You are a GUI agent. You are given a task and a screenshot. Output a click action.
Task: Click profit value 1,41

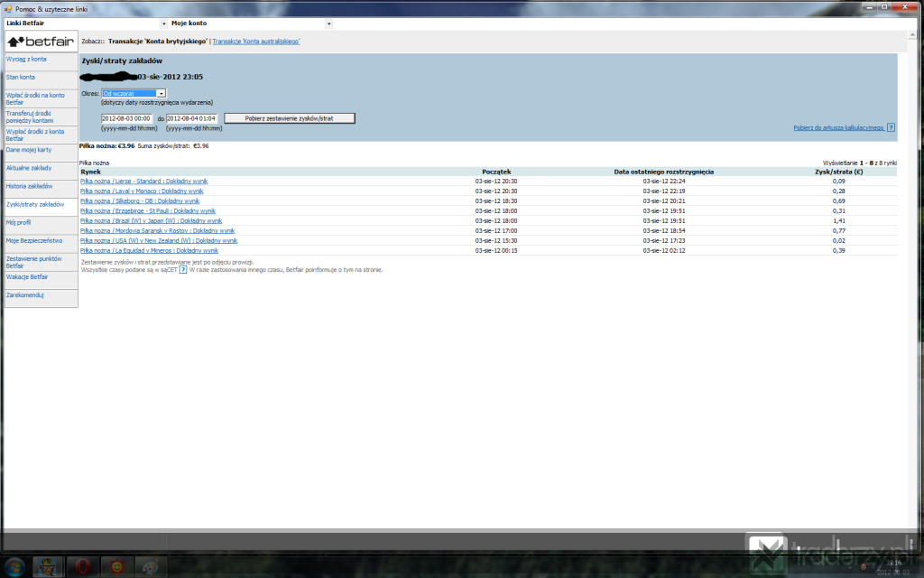click(838, 221)
